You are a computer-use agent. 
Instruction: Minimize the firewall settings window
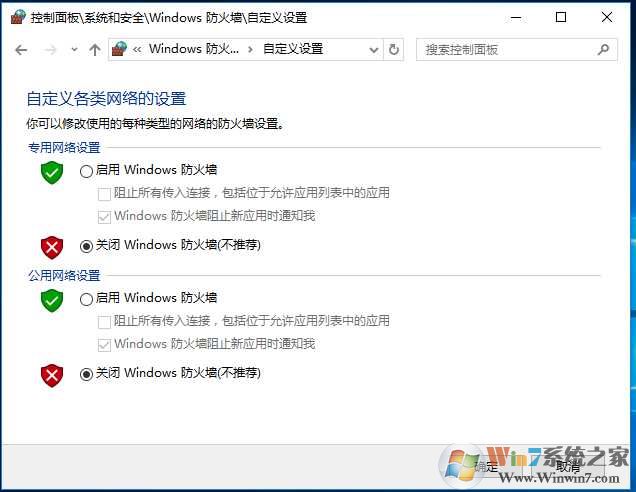(516, 17)
